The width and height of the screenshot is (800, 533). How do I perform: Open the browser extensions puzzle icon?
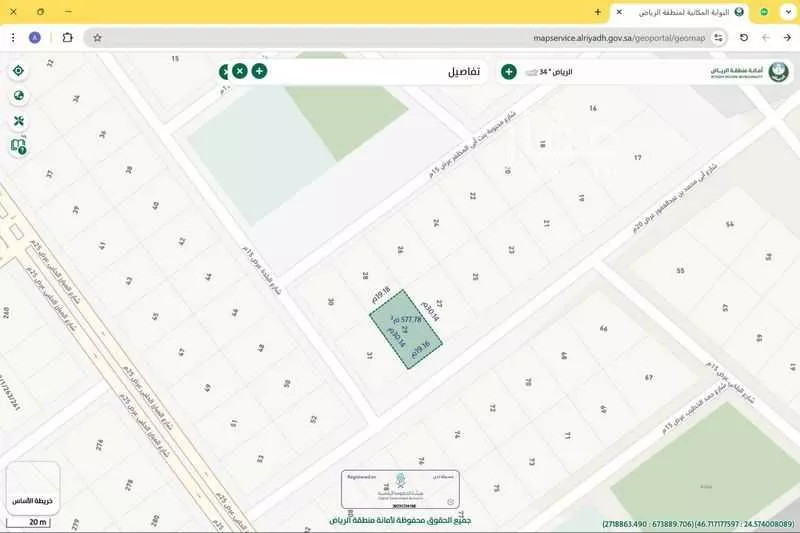[x=67, y=37]
